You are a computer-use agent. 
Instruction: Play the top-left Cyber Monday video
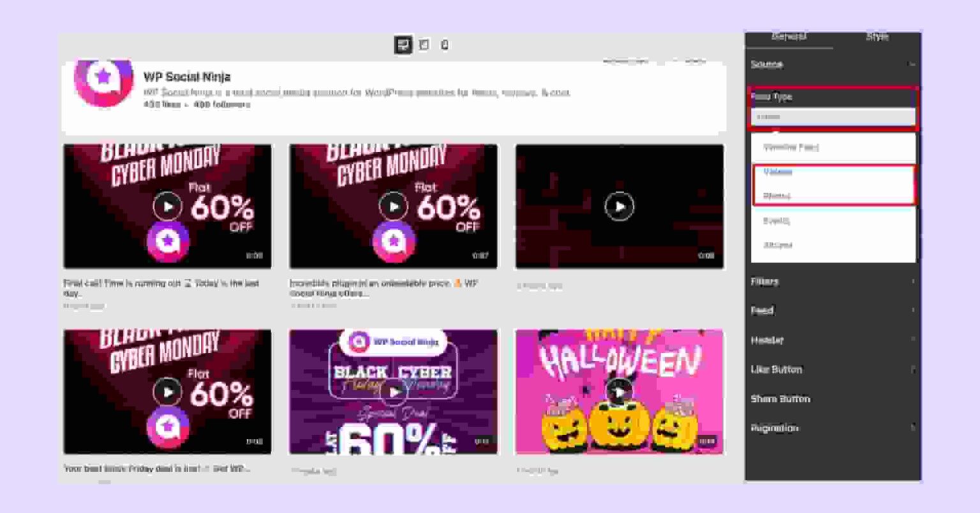coord(167,206)
